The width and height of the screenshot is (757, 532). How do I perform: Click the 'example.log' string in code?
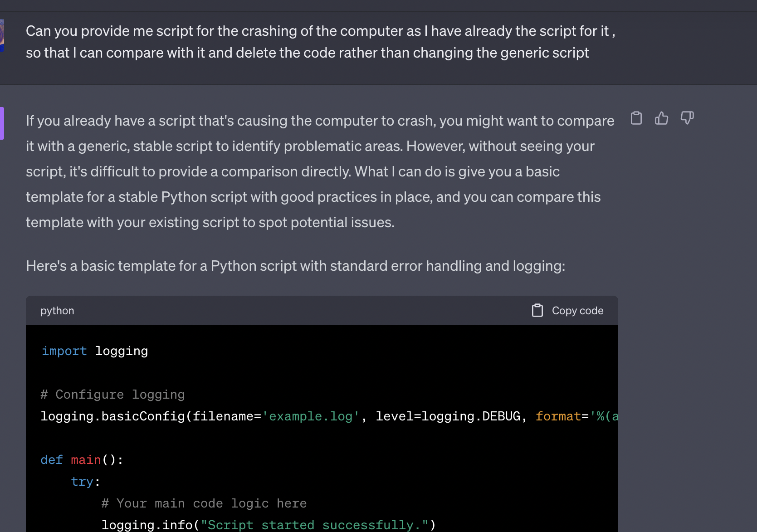[x=311, y=416]
